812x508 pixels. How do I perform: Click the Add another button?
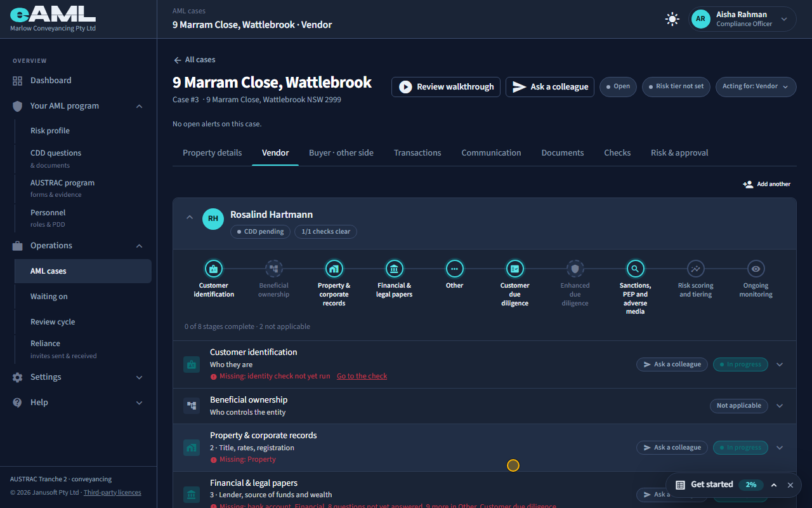pos(767,184)
